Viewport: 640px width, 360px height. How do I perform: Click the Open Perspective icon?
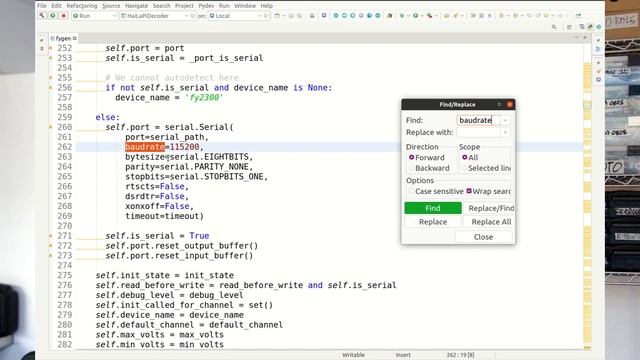[569, 27]
